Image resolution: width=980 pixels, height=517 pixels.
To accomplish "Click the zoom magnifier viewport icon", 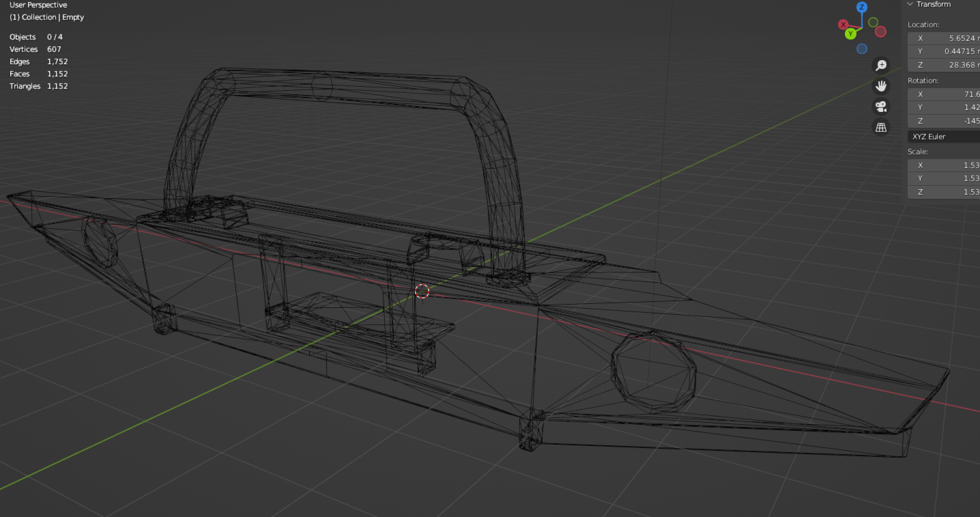I will pyautogui.click(x=881, y=65).
